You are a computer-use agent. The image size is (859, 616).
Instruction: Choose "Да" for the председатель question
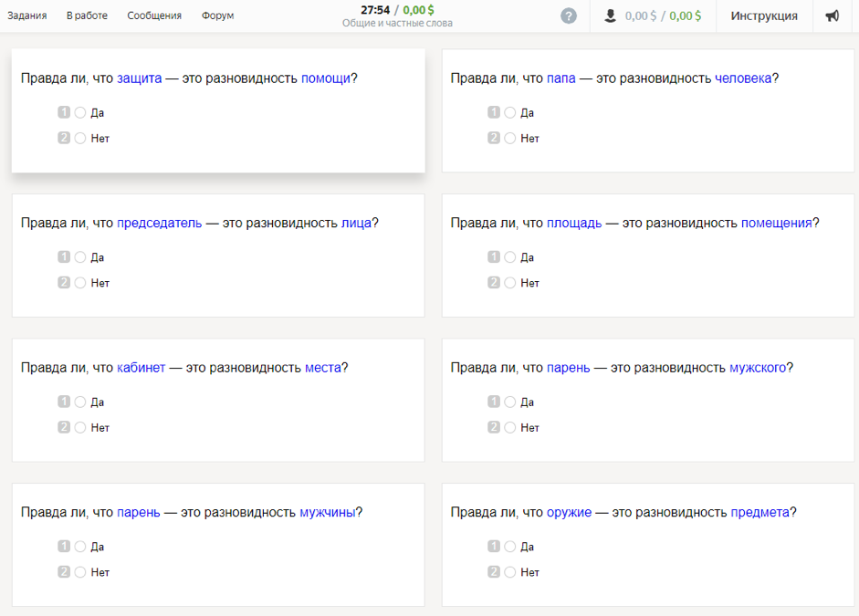click(x=80, y=257)
